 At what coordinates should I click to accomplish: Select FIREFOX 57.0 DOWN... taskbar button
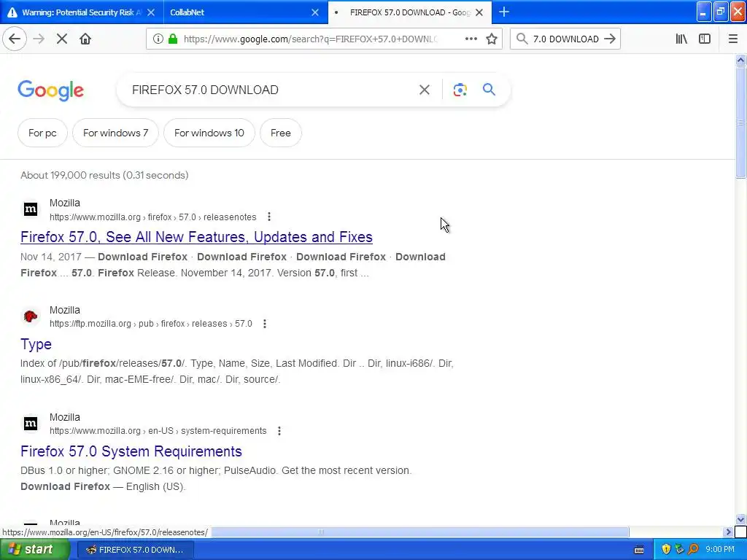coord(136,550)
